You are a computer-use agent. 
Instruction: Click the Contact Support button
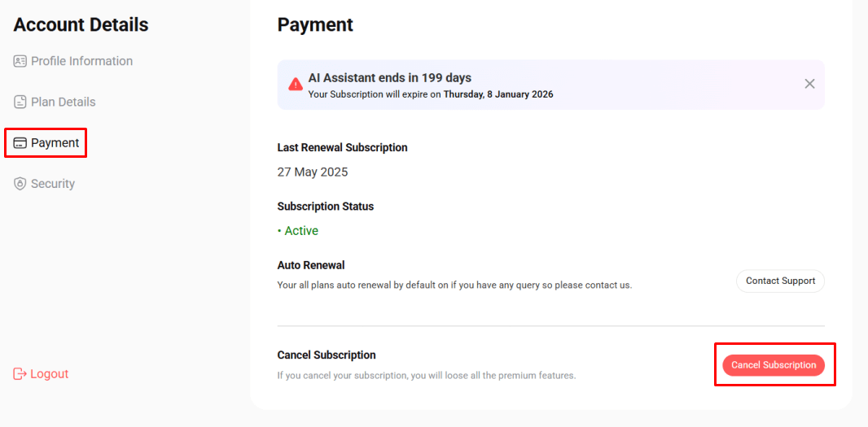(780, 281)
